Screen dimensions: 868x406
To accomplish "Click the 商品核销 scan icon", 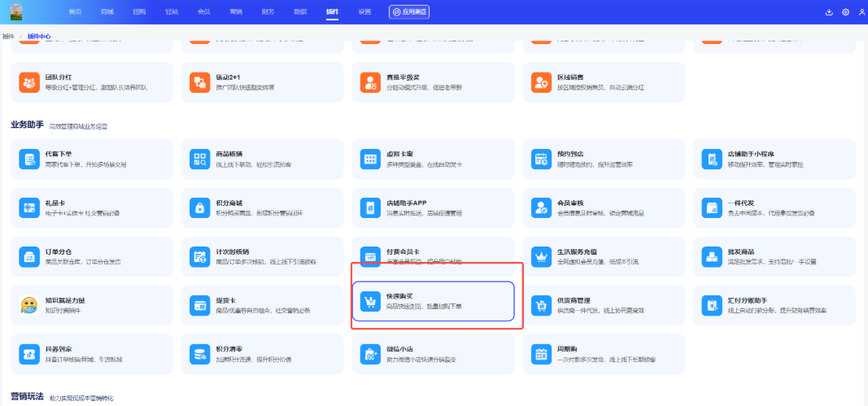I will pyautogui.click(x=200, y=159).
